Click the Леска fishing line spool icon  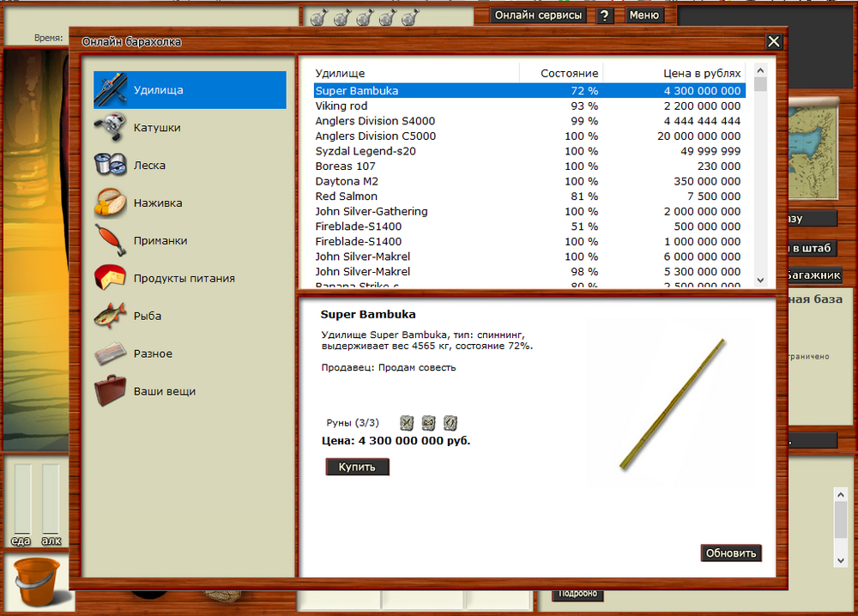click(x=111, y=165)
